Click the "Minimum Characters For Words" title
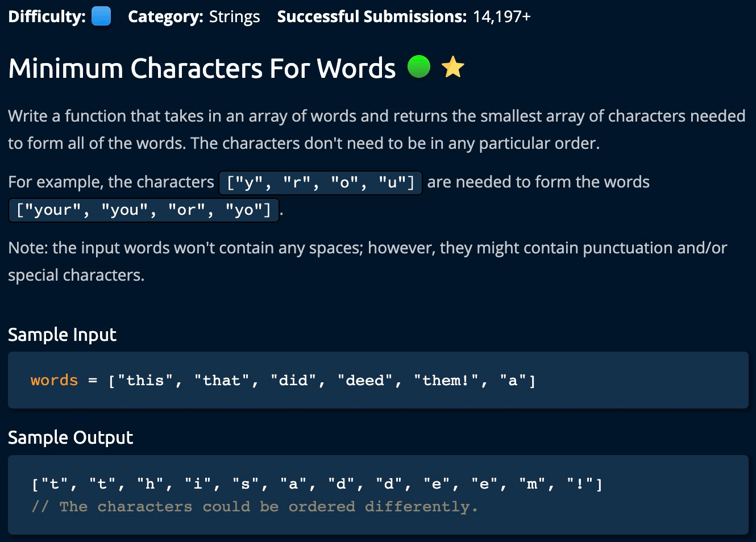This screenshot has height=542, width=756. coord(202,68)
